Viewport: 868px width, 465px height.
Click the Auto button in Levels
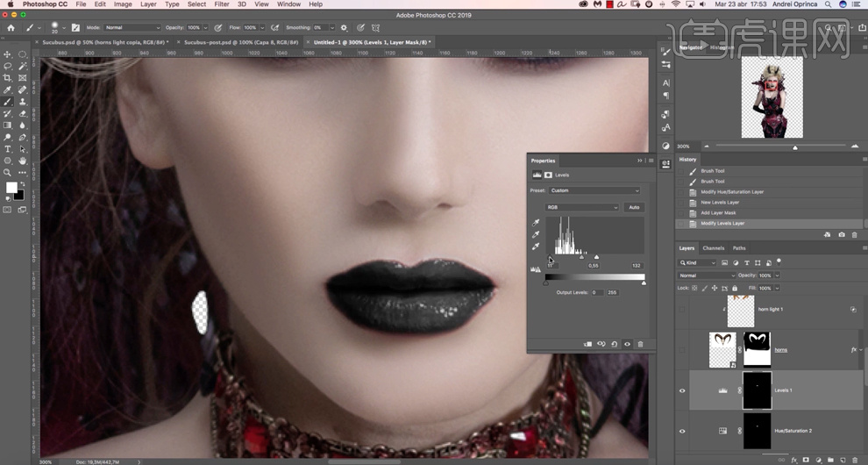pyautogui.click(x=634, y=207)
